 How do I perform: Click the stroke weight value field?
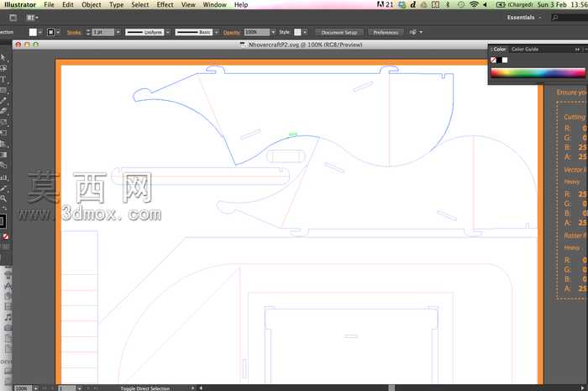coord(102,32)
